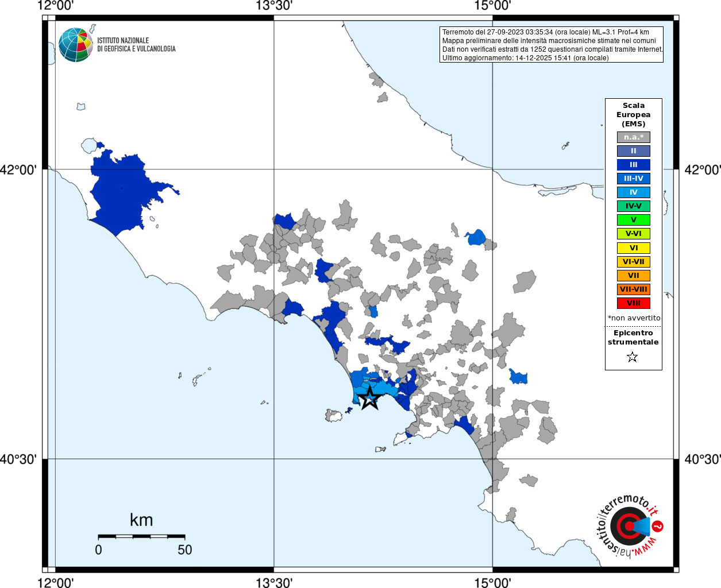This screenshot has height=588, width=721.
Task: Click the km scale bar
Action: 141,536
